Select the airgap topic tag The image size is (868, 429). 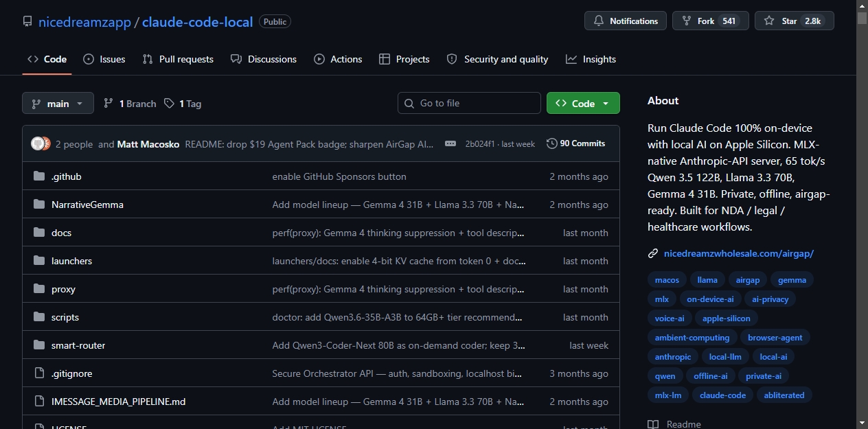(748, 280)
